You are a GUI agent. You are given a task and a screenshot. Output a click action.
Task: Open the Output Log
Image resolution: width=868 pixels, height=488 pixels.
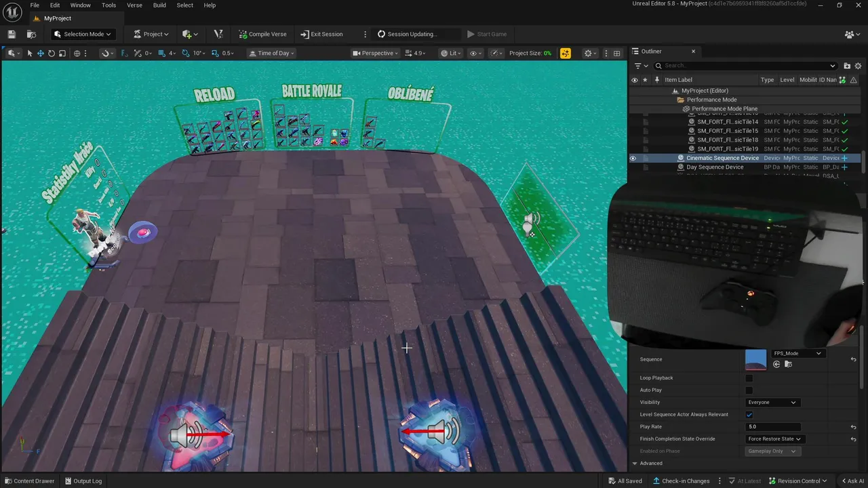pos(83,481)
